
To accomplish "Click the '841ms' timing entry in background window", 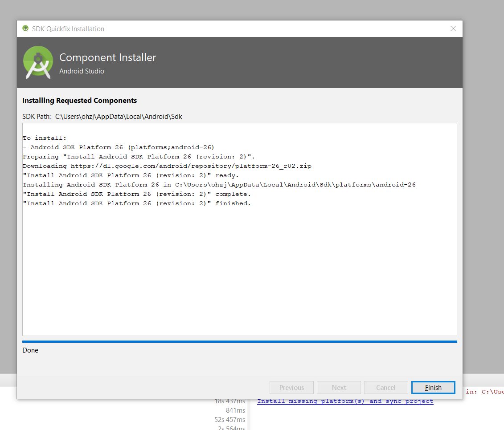I will 235,410.
